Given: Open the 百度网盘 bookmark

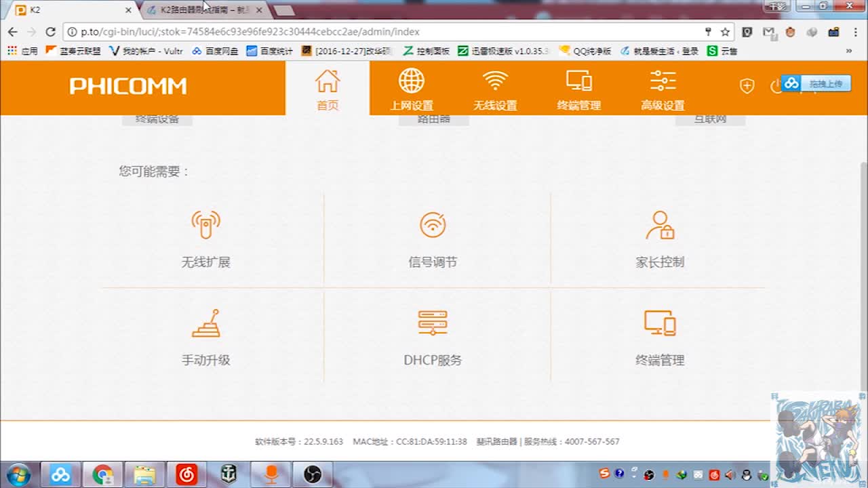Looking at the screenshot, I should (x=215, y=51).
